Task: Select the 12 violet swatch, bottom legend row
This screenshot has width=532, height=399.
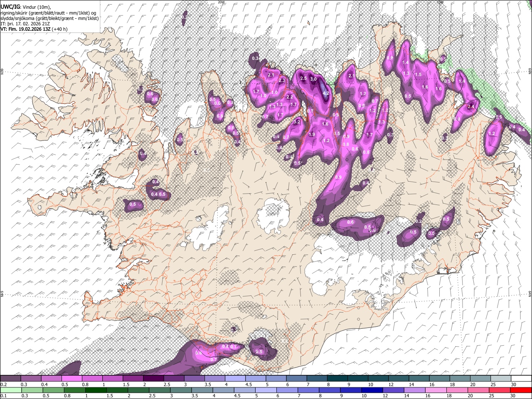Action: click(394, 390)
